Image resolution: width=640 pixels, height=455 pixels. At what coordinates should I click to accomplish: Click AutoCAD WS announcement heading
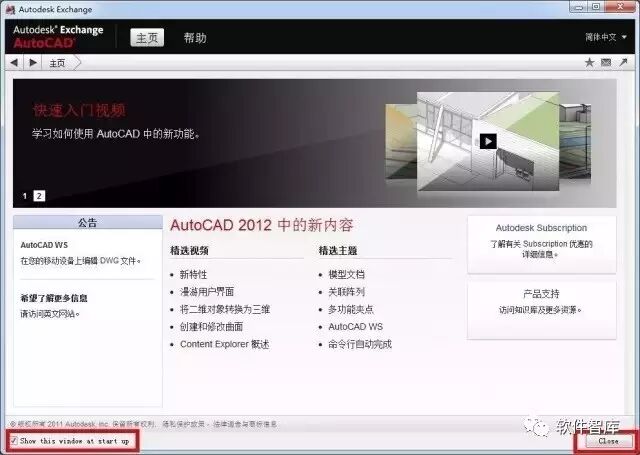(x=44, y=245)
